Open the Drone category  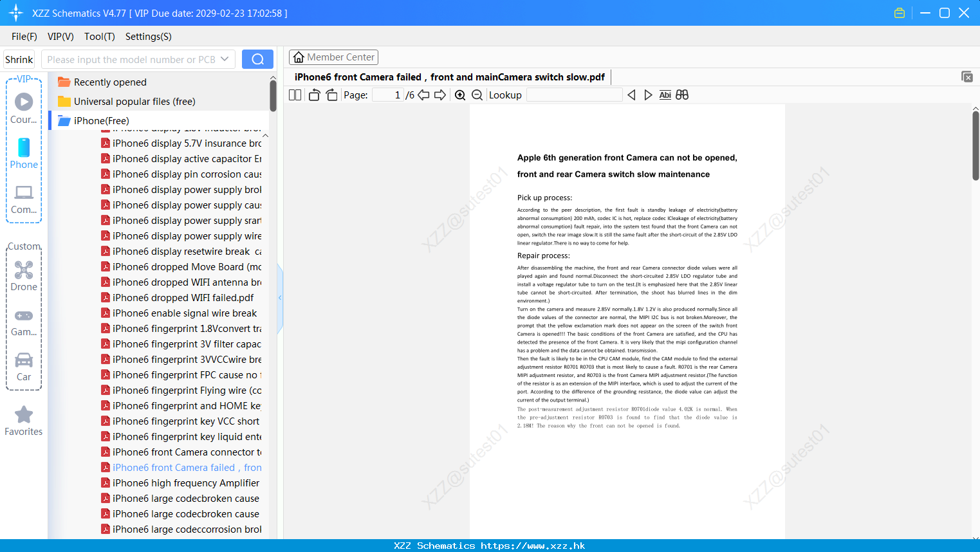(x=24, y=276)
